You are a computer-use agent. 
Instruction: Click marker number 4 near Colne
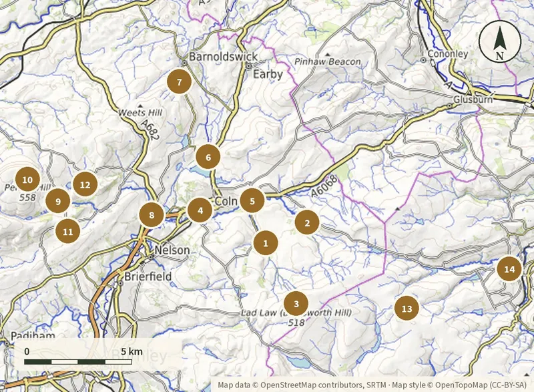click(x=200, y=210)
